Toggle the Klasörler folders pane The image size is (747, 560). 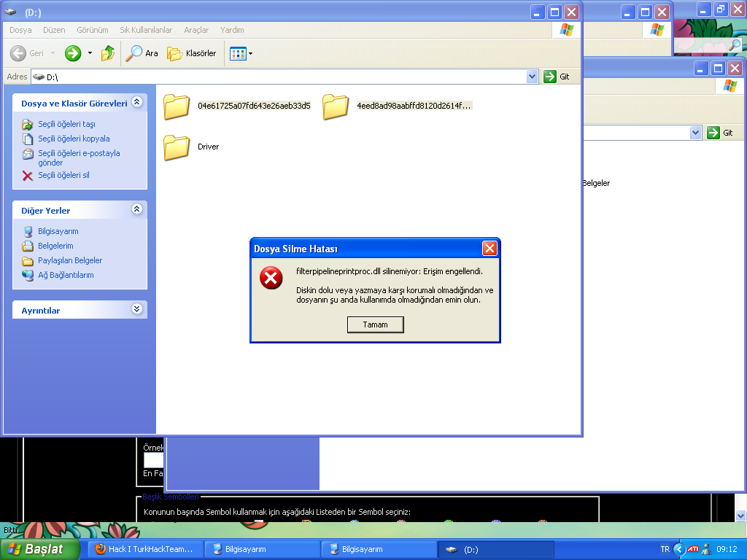pos(192,53)
